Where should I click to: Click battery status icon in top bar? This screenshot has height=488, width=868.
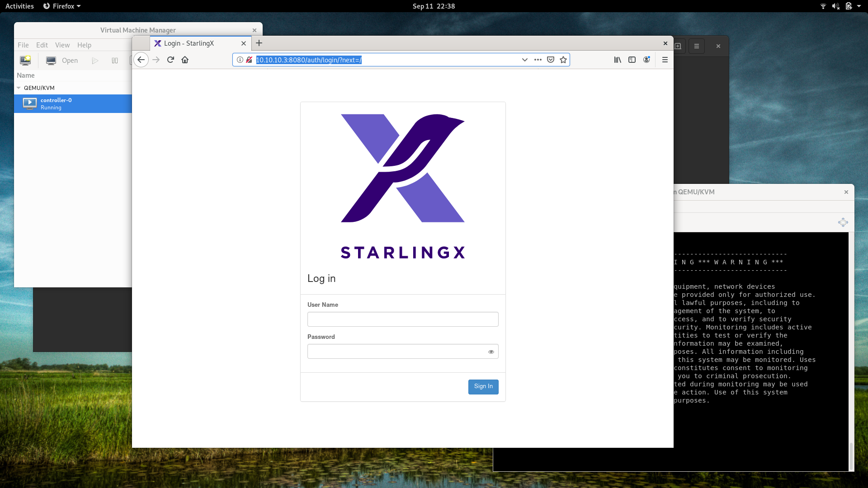pyautogui.click(x=849, y=6)
